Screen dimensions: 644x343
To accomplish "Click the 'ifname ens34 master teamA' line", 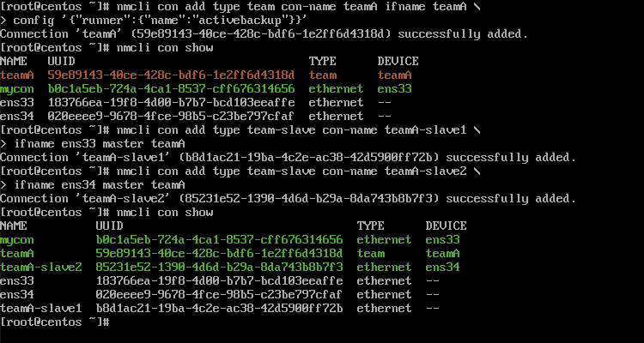I will [x=100, y=184].
